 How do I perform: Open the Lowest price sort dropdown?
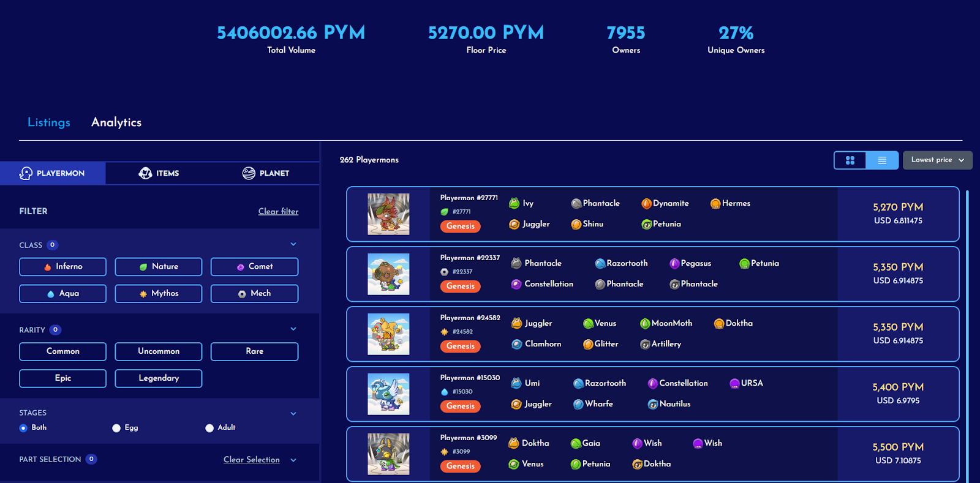(937, 160)
